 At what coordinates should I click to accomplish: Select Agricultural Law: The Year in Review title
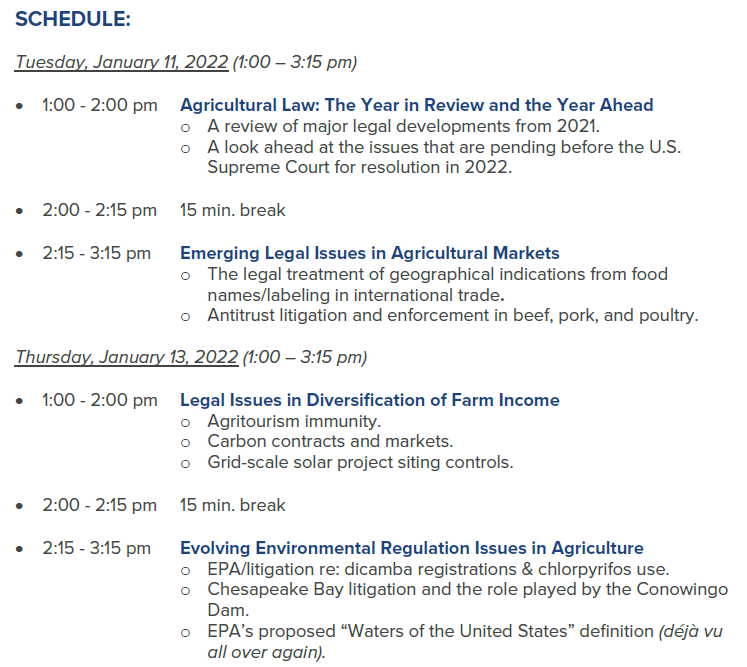click(x=416, y=105)
